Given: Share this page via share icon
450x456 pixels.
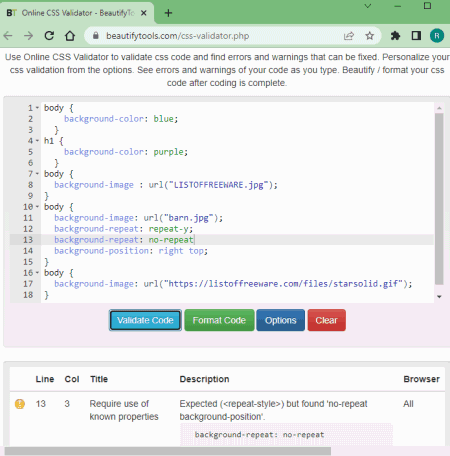Looking at the screenshot, I should coord(349,36).
